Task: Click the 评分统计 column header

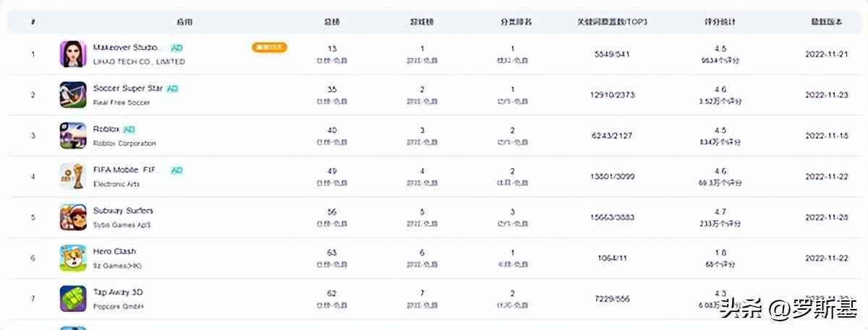Action: point(720,22)
